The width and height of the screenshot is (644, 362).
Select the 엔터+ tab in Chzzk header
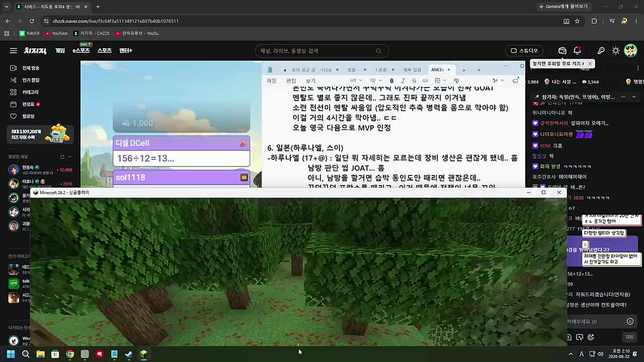coord(126,51)
